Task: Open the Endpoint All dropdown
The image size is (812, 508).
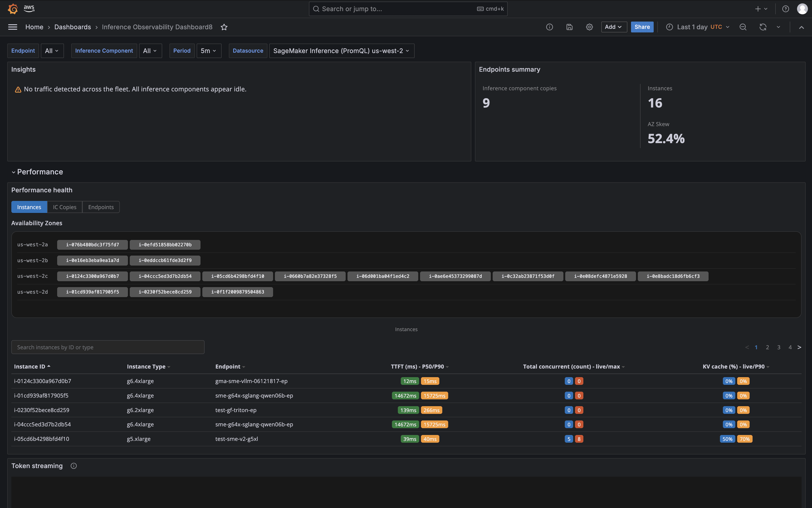Action: pos(52,51)
